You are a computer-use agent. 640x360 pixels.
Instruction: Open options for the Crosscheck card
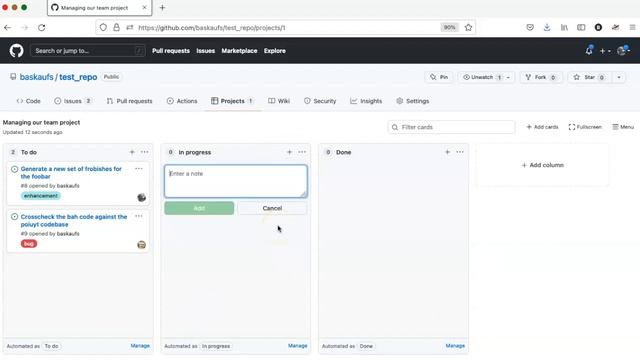(x=139, y=216)
